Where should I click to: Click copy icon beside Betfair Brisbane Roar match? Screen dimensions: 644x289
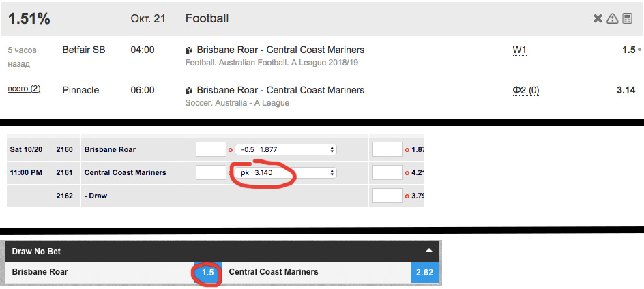189,50
